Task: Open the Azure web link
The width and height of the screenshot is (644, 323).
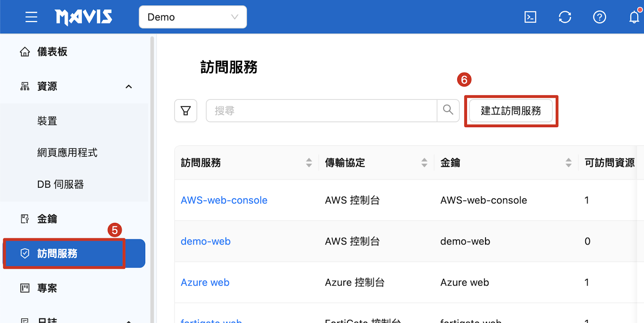Action: point(205,282)
